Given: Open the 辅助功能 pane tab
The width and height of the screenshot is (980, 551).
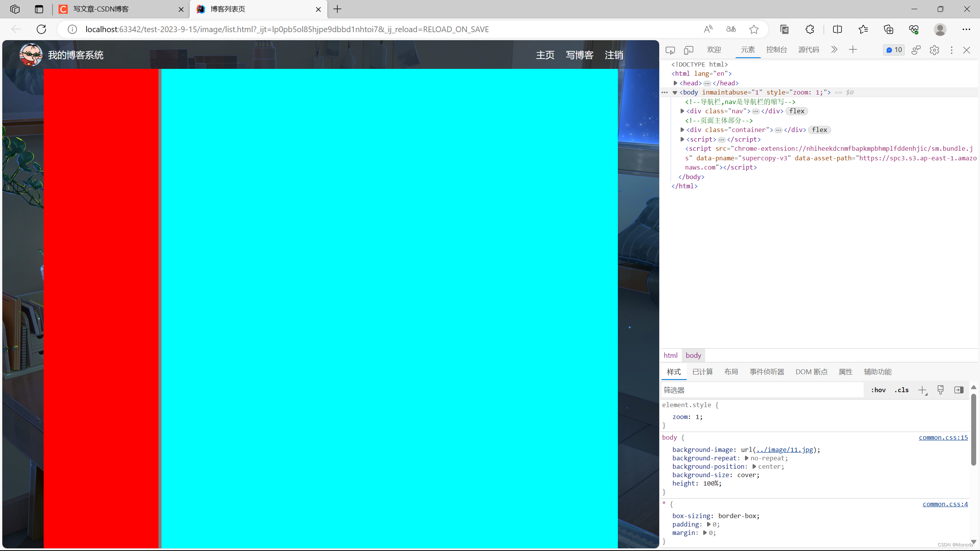Looking at the screenshot, I should coord(878,372).
